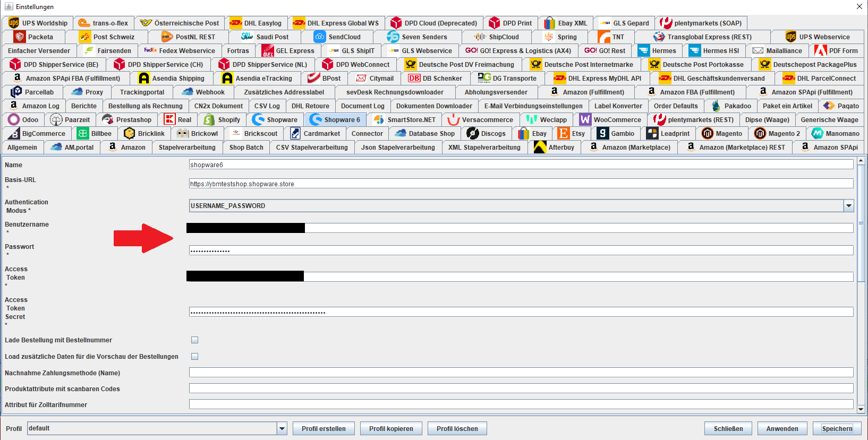Click the Produktattribute mit scanbaren Codes field
The image size is (868, 440).
[x=521, y=389]
